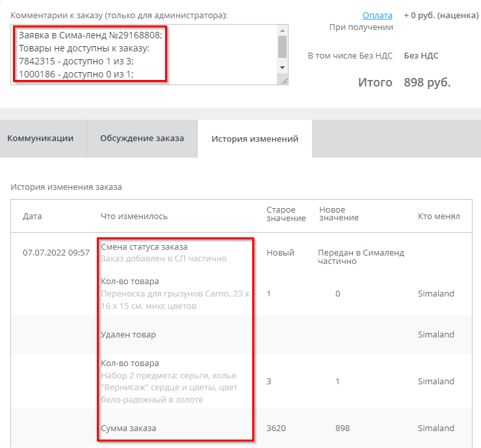The width and height of the screenshot is (481, 448).
Task: Click inside the admin order comment field
Action: click(x=143, y=55)
